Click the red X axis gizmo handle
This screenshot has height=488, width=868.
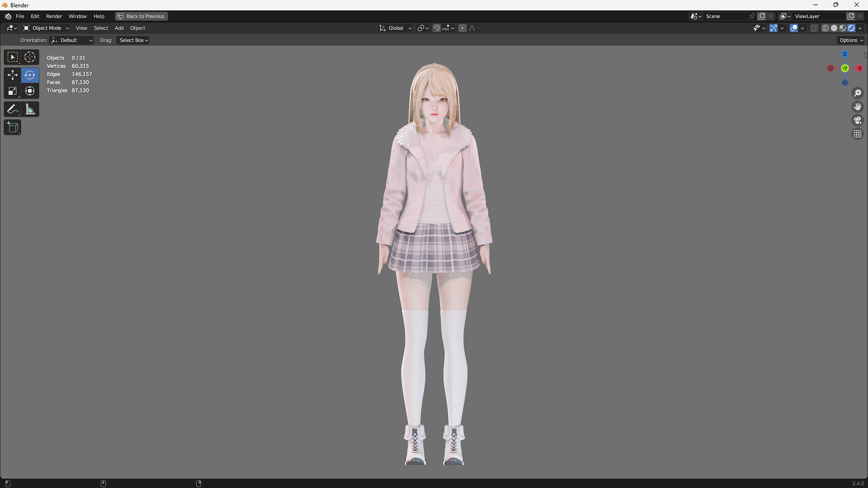859,68
